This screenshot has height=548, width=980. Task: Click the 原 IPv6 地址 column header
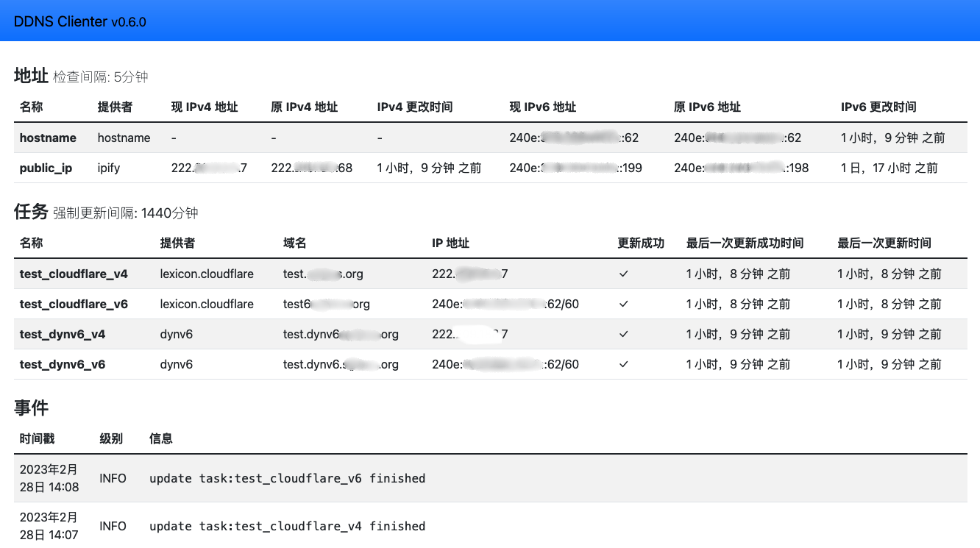point(708,107)
